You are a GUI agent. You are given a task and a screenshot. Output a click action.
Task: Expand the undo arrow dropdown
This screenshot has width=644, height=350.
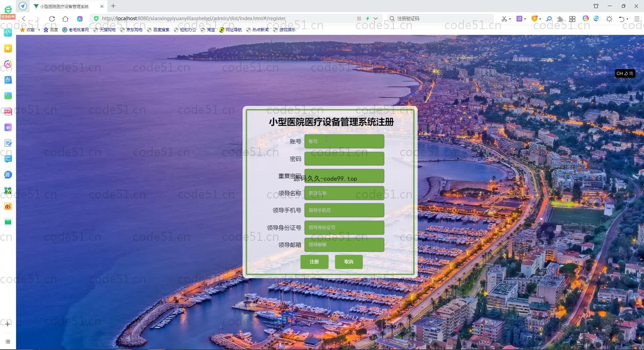(627, 19)
